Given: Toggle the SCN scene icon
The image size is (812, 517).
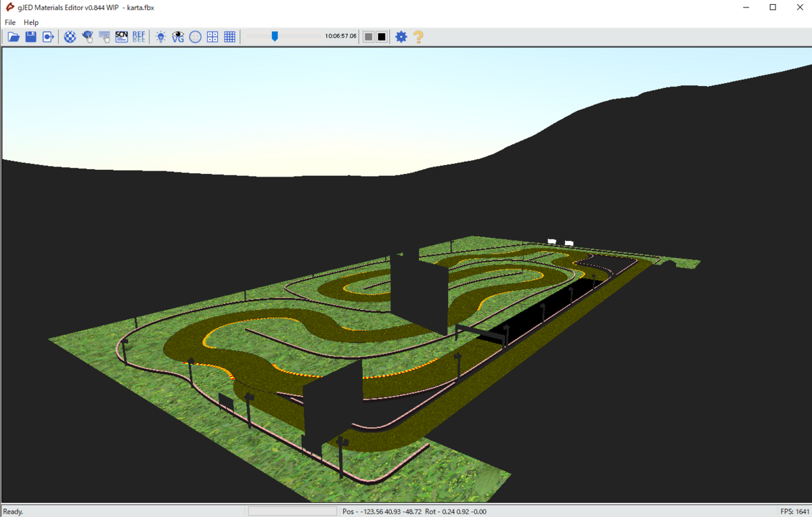Looking at the screenshot, I should point(122,37).
